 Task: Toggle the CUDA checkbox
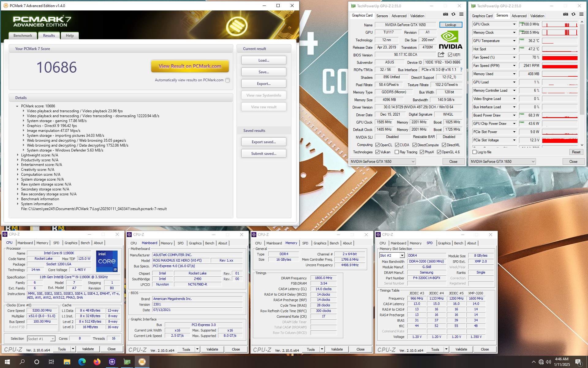pos(397,145)
